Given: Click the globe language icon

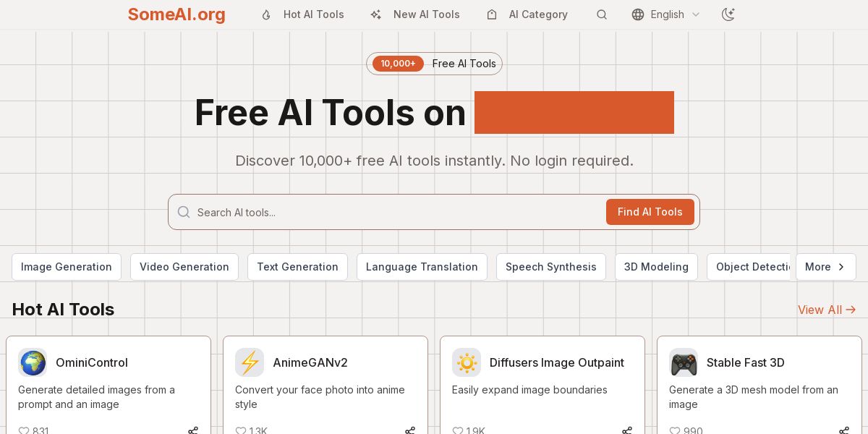Looking at the screenshot, I should tap(638, 14).
